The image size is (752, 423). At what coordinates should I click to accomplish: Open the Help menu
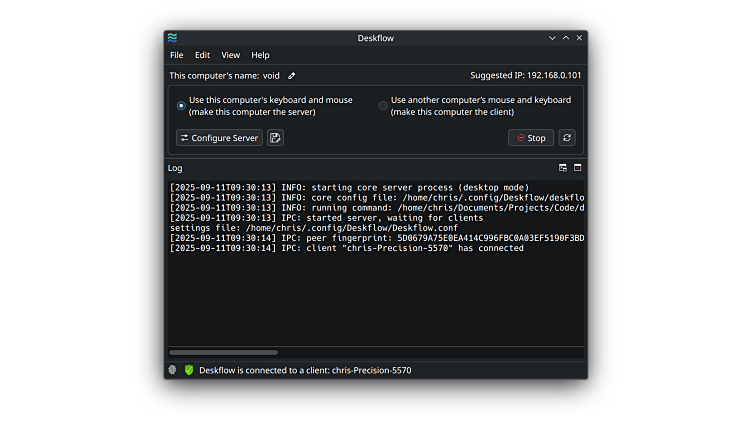coord(260,55)
